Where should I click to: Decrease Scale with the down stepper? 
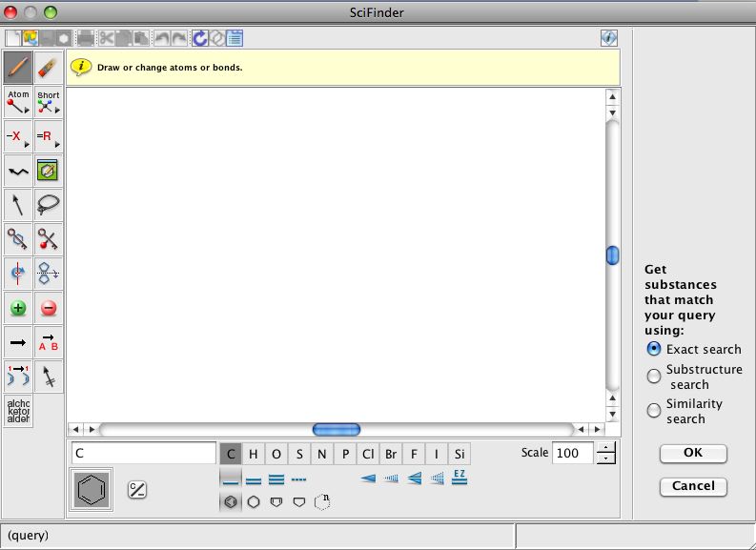coord(606,458)
